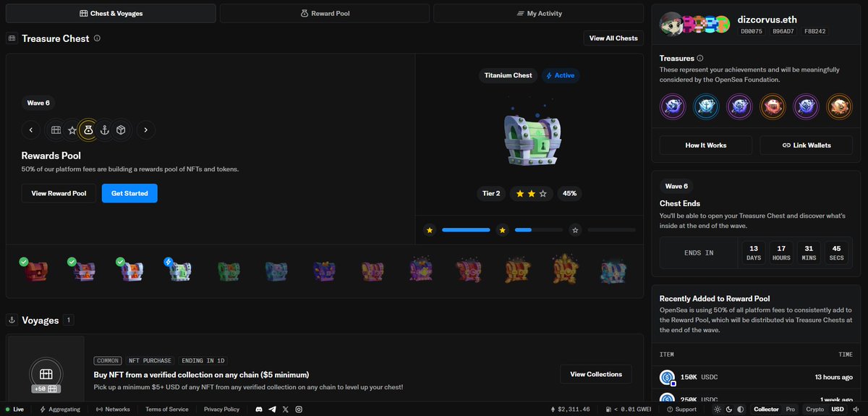Screen dimensions: 868x416
Task: Click the last treasure badge
Action: point(840,107)
